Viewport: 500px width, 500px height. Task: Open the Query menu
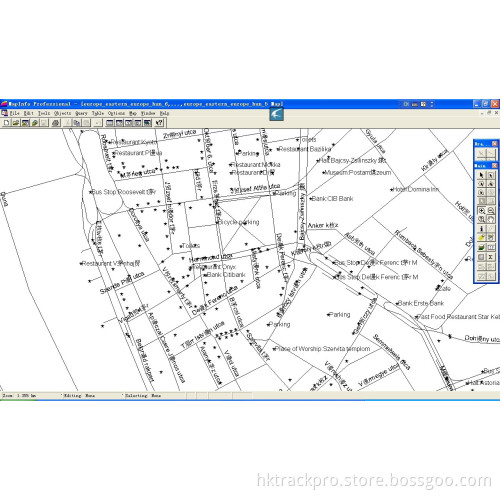tap(81, 113)
